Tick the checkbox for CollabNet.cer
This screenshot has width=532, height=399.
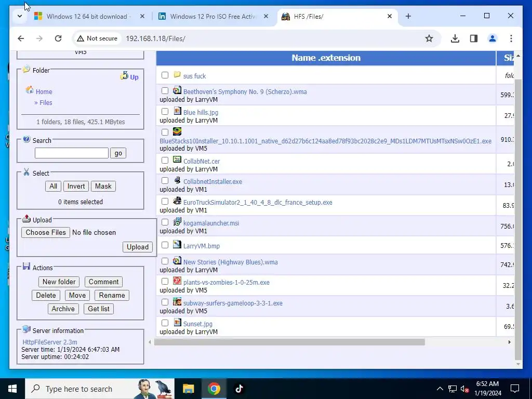coord(165,160)
